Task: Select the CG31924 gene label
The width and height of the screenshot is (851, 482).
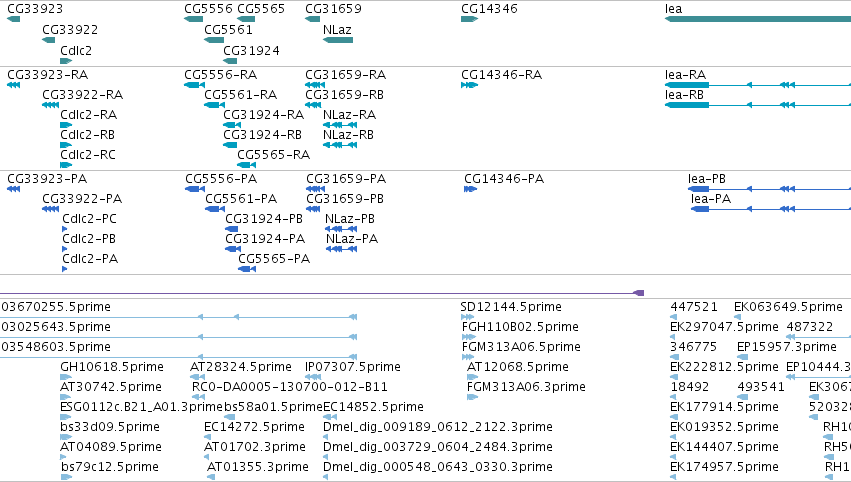Action: click(251, 51)
